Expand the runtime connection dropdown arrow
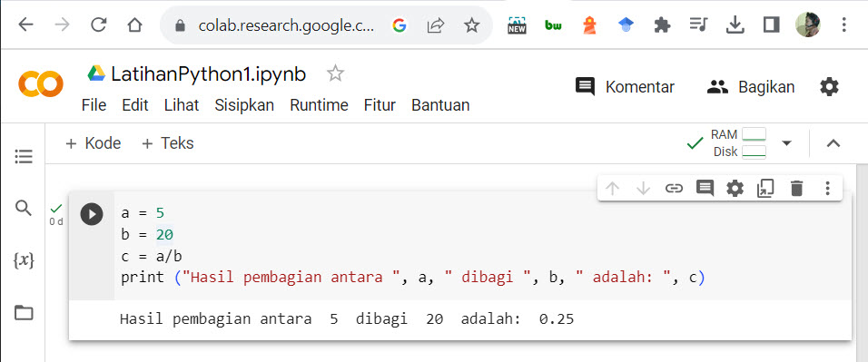This screenshot has height=362, width=868. tap(786, 143)
